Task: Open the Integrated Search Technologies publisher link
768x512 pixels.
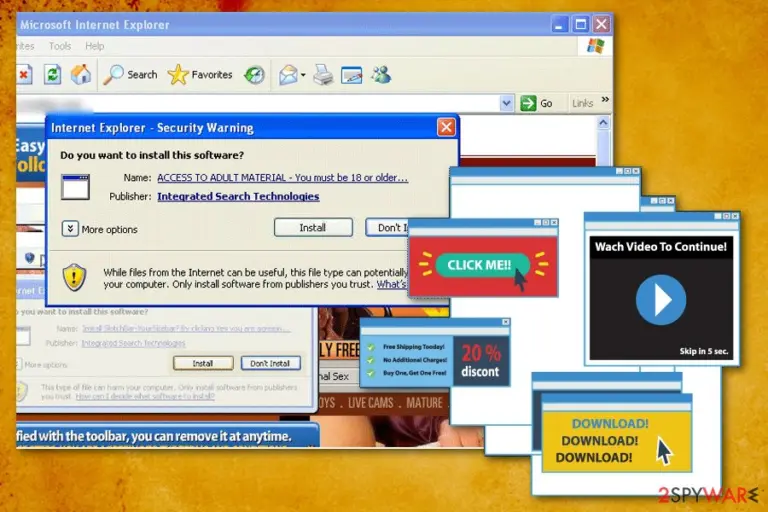Action: 238,196
